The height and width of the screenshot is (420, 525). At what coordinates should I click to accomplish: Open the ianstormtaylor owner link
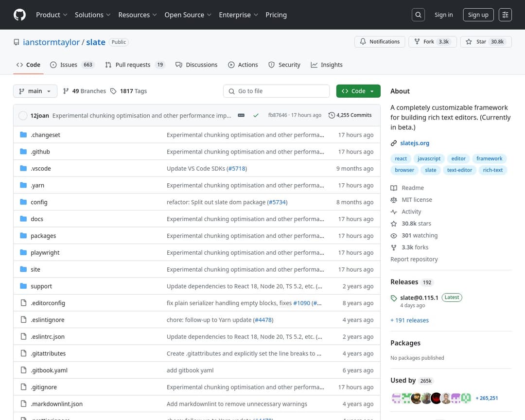point(51,42)
